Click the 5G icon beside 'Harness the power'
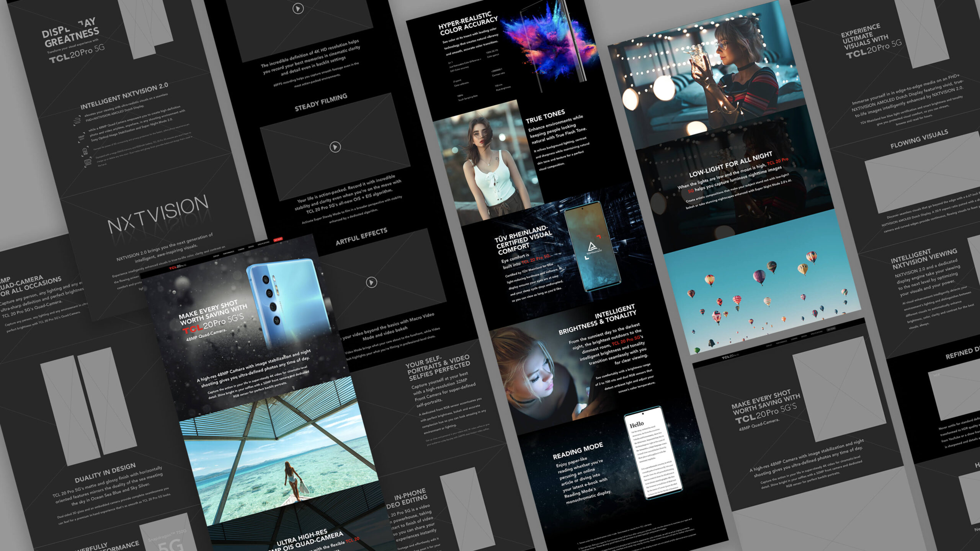Viewport: 980px width, 551px height. click(85, 152)
